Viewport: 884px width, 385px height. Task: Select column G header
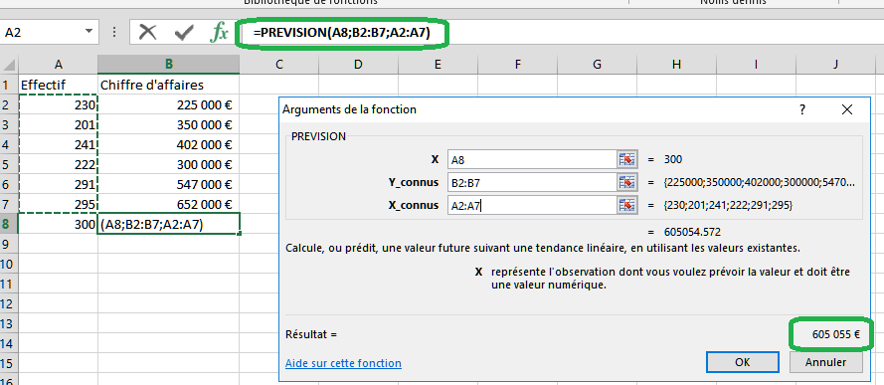click(x=597, y=64)
